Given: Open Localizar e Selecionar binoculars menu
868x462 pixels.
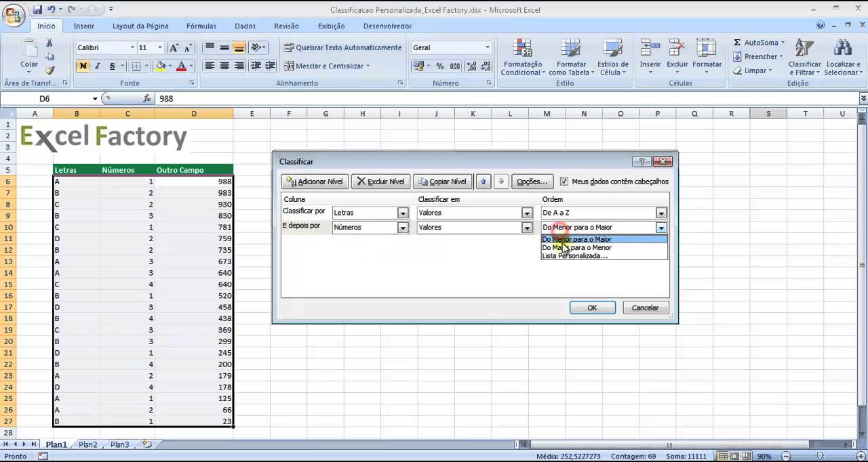Looking at the screenshot, I should (843, 58).
